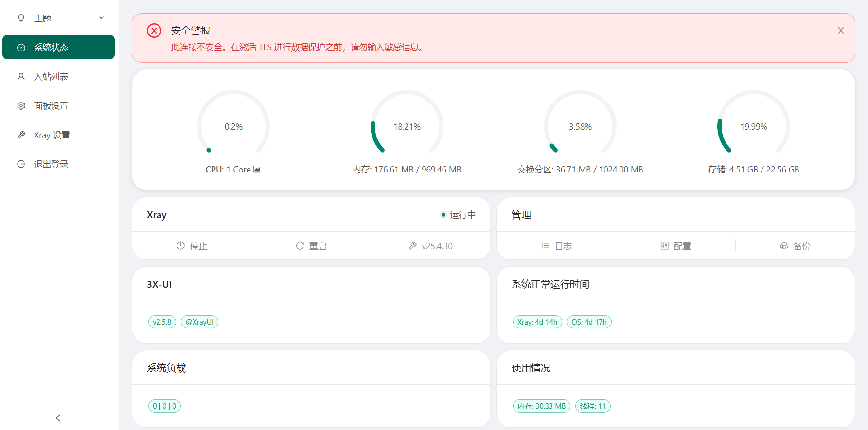
Task: Click the list icon next to 日志
Action: click(545, 246)
